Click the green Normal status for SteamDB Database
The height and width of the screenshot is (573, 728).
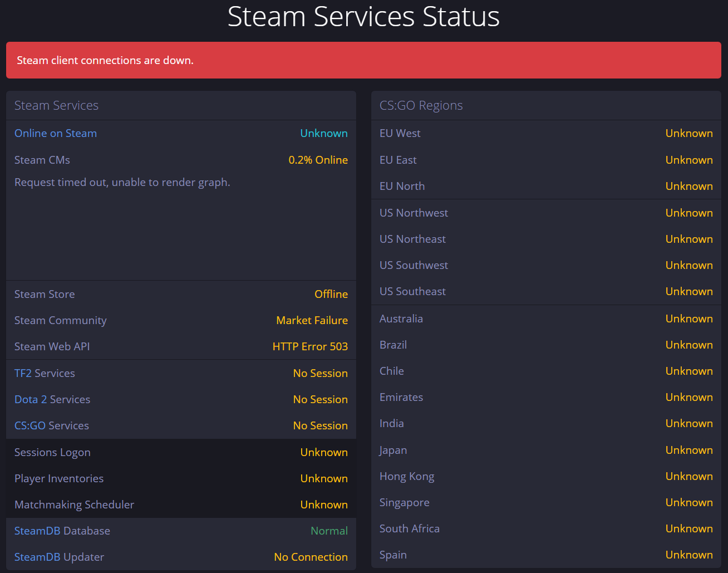[329, 531]
